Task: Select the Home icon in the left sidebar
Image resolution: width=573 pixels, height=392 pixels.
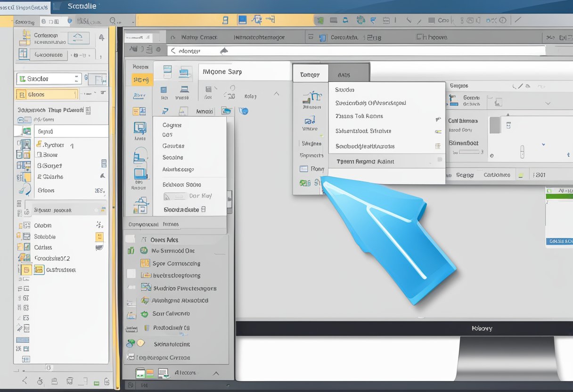Action: pos(139,67)
